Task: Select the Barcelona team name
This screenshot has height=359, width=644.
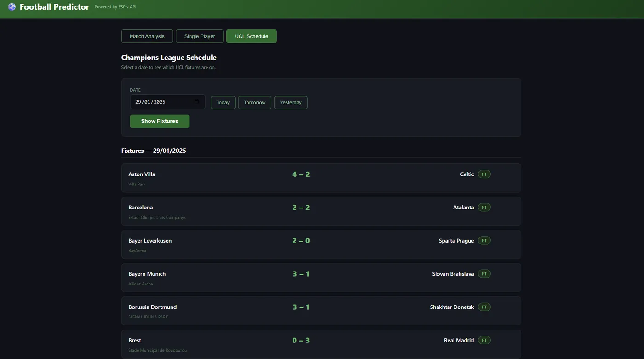Action: click(x=141, y=208)
